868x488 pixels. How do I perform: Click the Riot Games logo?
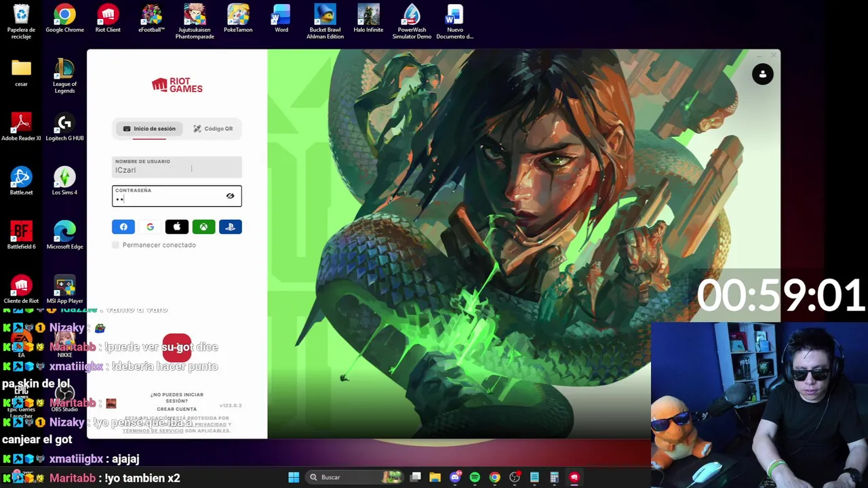[x=177, y=85]
